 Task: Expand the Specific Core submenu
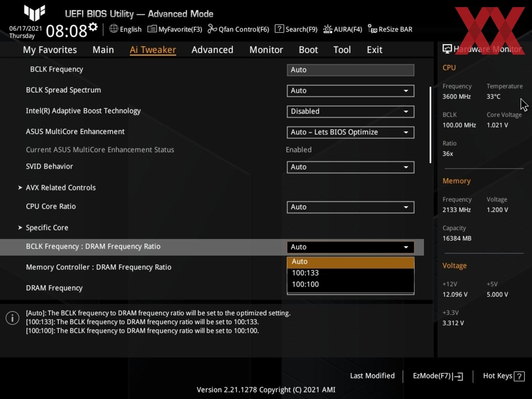coord(47,228)
